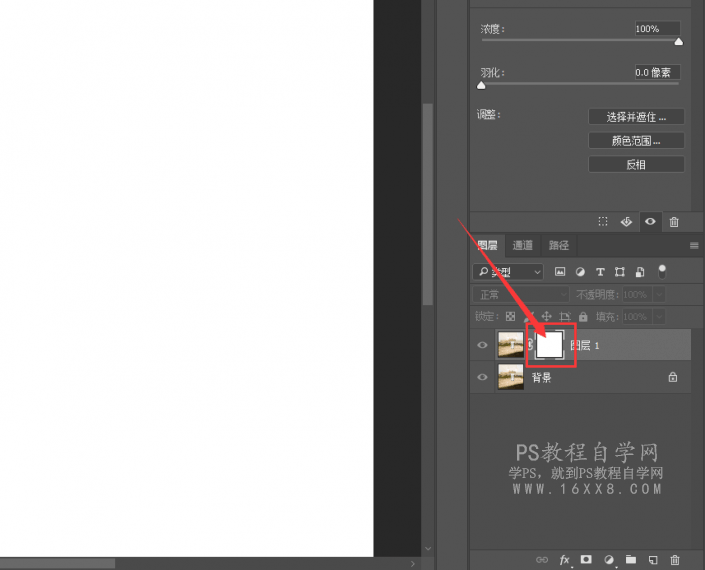The image size is (705, 570).
Task: Click the canvas scroll-right arrow
Action: tap(413, 564)
